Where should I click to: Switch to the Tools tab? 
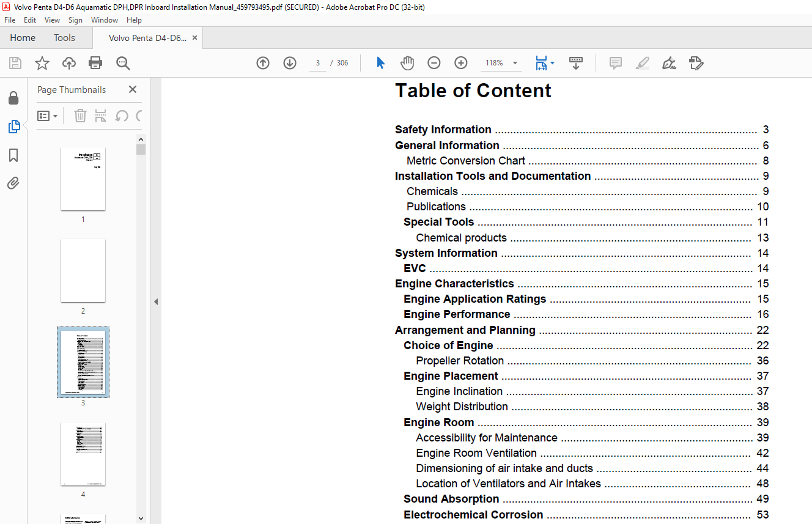[x=64, y=38]
